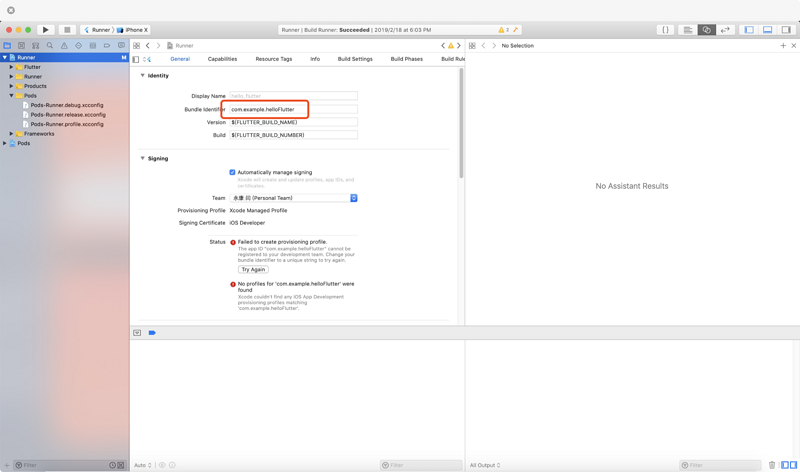Click the Bundle Identifier field
Screen dimensions: 800x472
[293, 109]
